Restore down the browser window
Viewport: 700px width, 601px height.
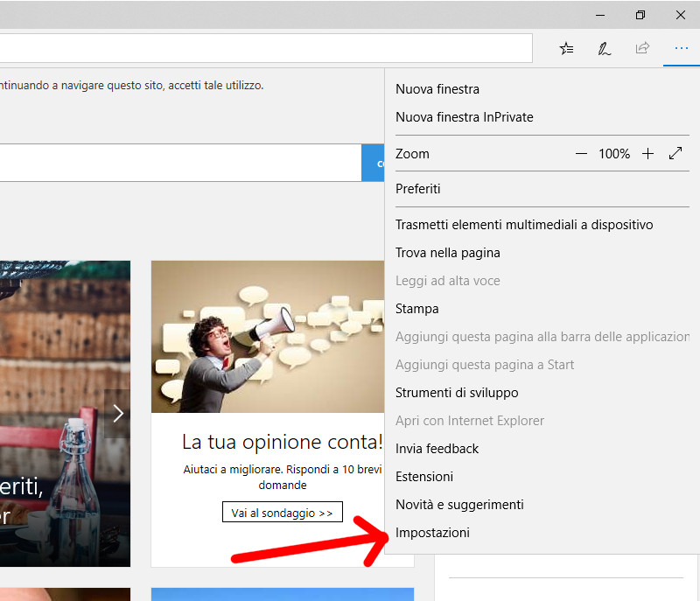click(640, 15)
